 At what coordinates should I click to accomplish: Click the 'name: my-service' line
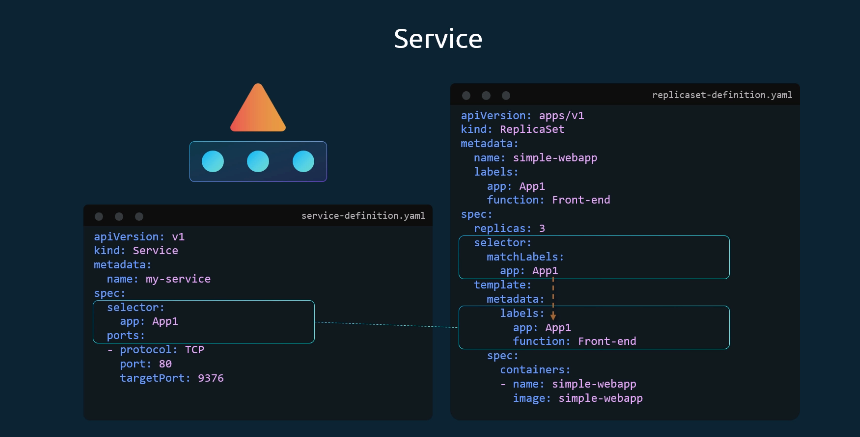point(158,279)
